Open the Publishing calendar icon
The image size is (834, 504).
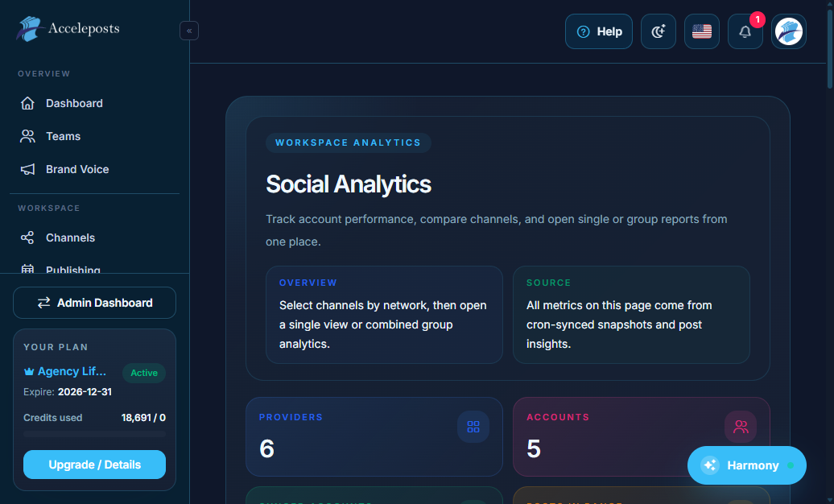click(x=27, y=269)
